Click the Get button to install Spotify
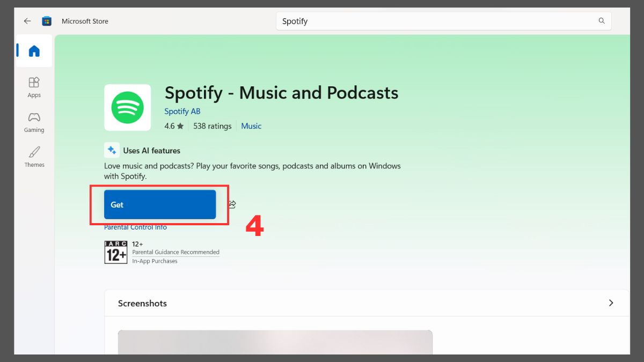This screenshot has height=362, width=644. (x=160, y=204)
